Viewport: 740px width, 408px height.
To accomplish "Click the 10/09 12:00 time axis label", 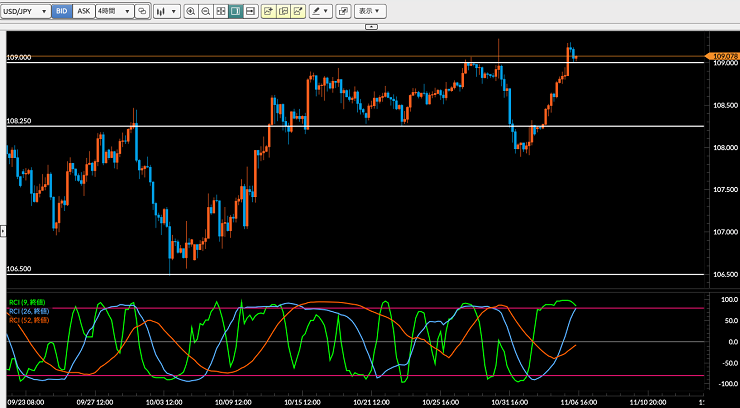I will point(235,402).
